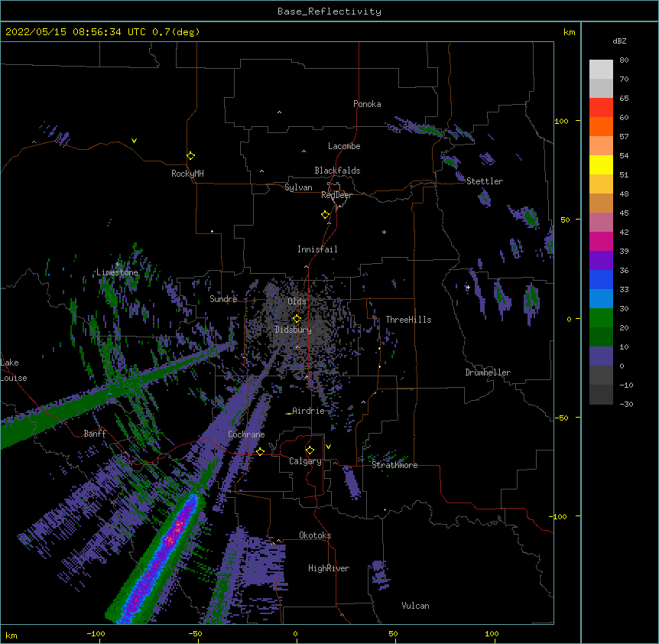Click the Banff label
The image size is (659, 644).
tap(95, 434)
